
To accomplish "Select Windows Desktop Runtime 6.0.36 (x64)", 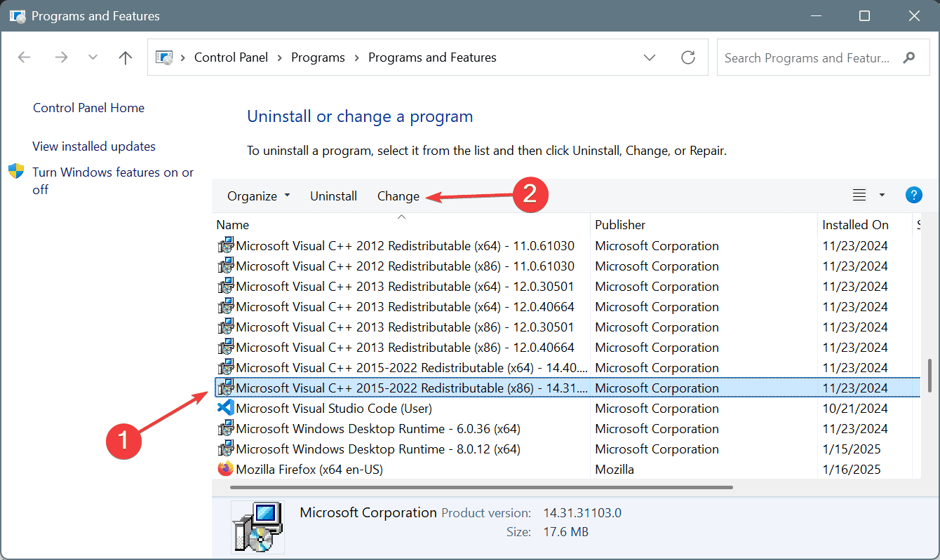I will click(566, 429).
